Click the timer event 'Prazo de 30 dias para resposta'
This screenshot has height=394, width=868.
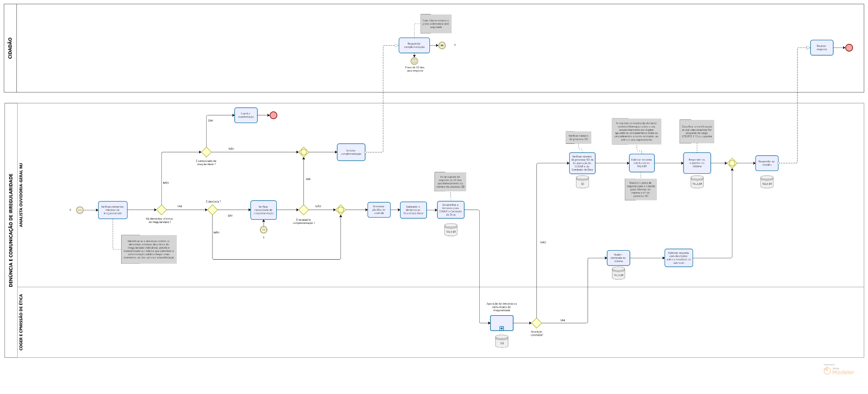click(x=414, y=61)
